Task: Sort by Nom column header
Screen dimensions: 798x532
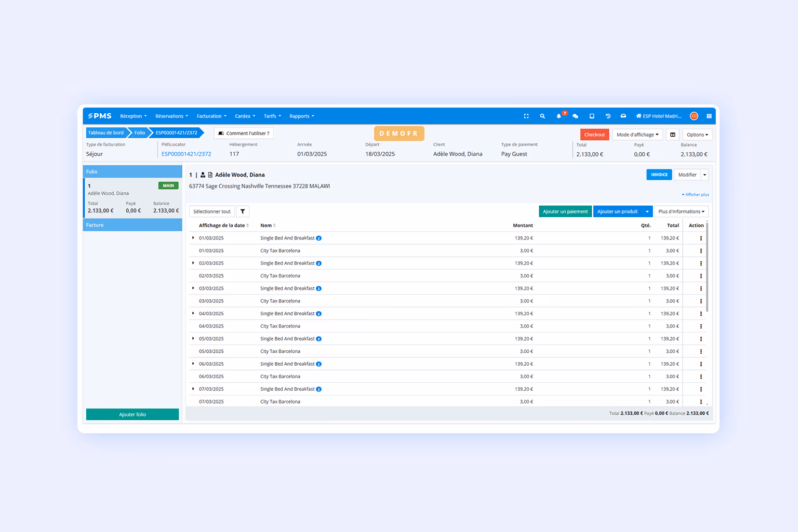Action: [268, 225]
